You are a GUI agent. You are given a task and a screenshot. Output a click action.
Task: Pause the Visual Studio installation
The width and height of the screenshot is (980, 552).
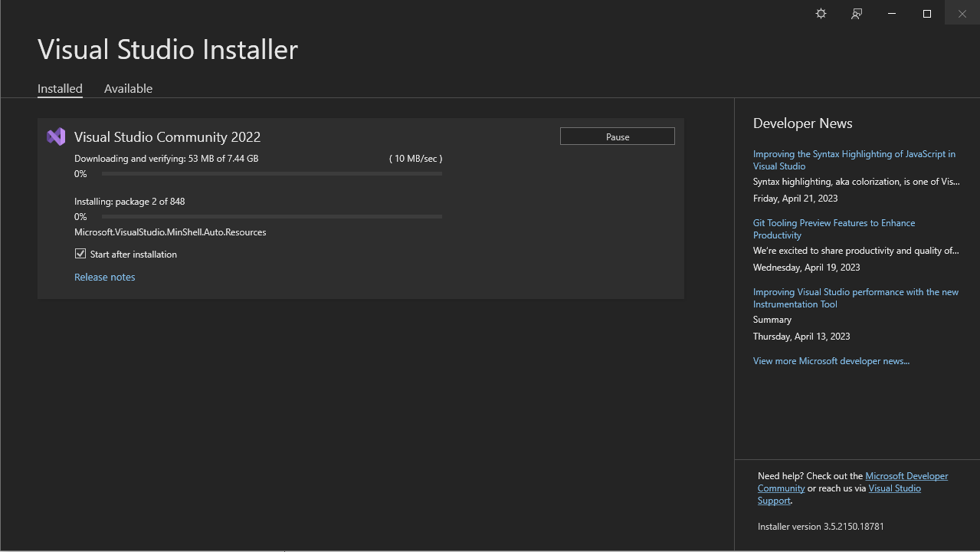tap(618, 136)
